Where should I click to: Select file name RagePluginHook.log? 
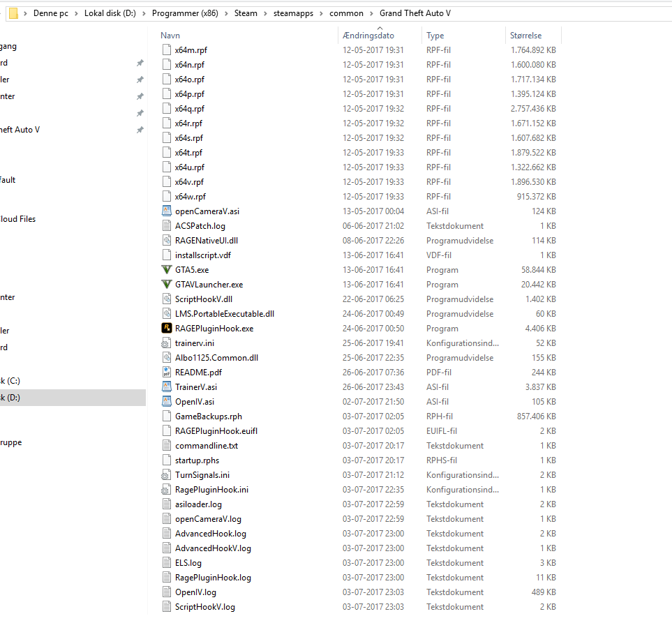click(x=213, y=578)
